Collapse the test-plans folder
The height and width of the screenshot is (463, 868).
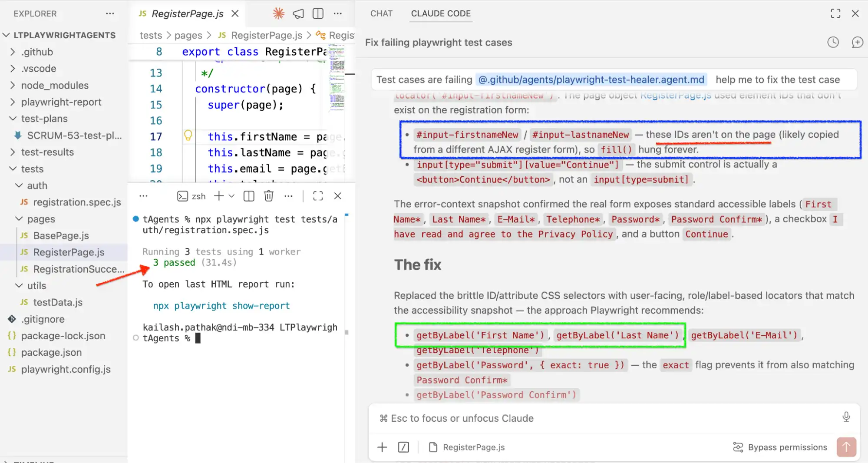(44, 119)
